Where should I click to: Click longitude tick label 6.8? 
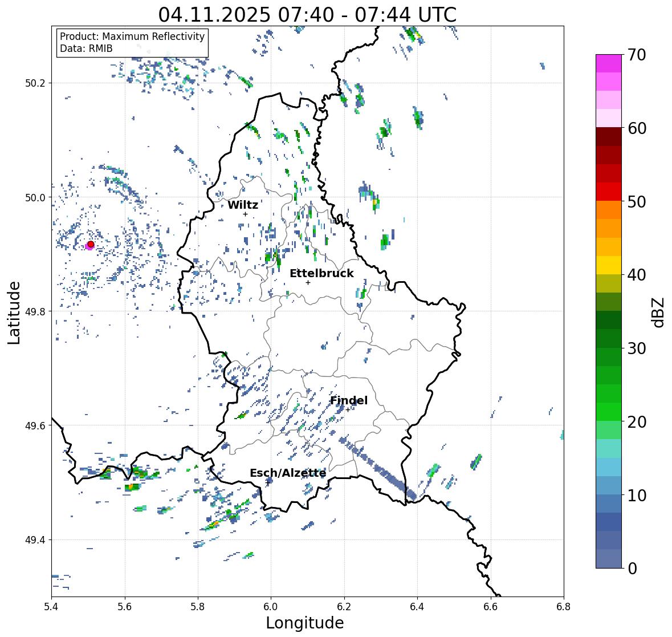click(564, 607)
